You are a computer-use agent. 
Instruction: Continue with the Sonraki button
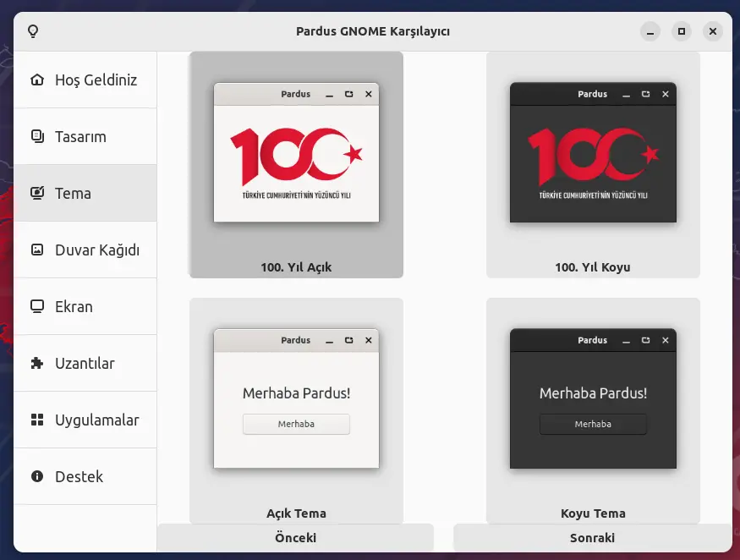(592, 538)
